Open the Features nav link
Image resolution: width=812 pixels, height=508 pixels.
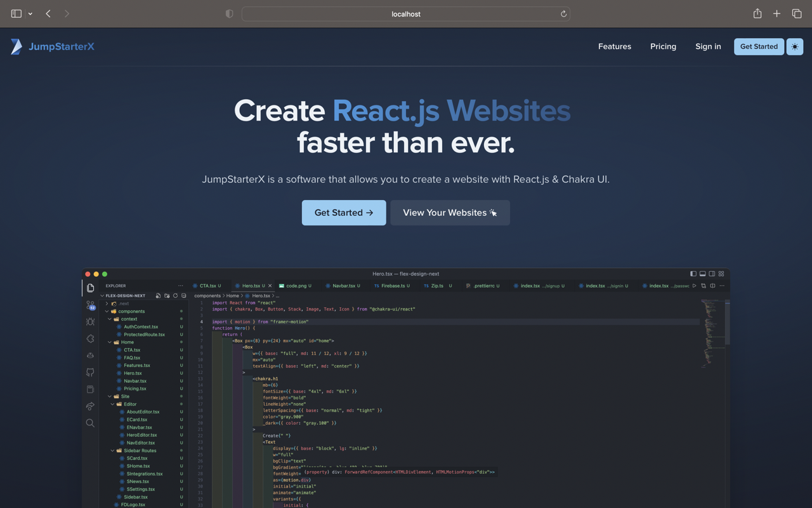tap(614, 46)
